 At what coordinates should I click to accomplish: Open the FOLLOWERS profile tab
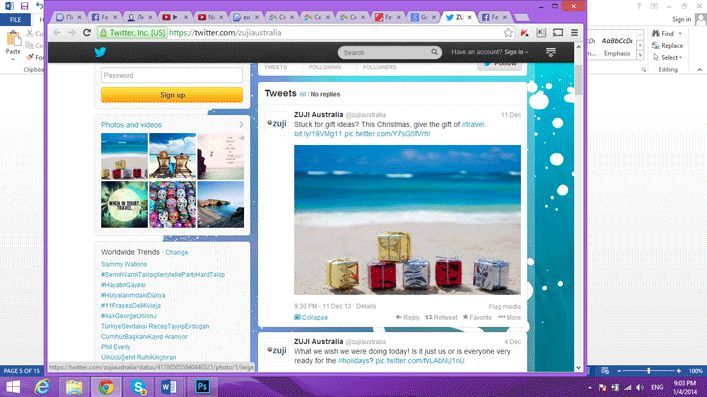379,67
